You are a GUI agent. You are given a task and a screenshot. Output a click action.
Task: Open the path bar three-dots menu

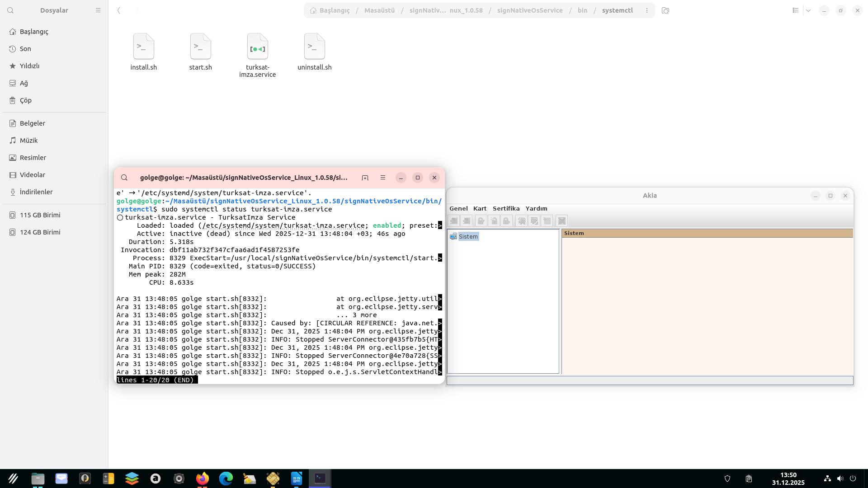pos(647,10)
